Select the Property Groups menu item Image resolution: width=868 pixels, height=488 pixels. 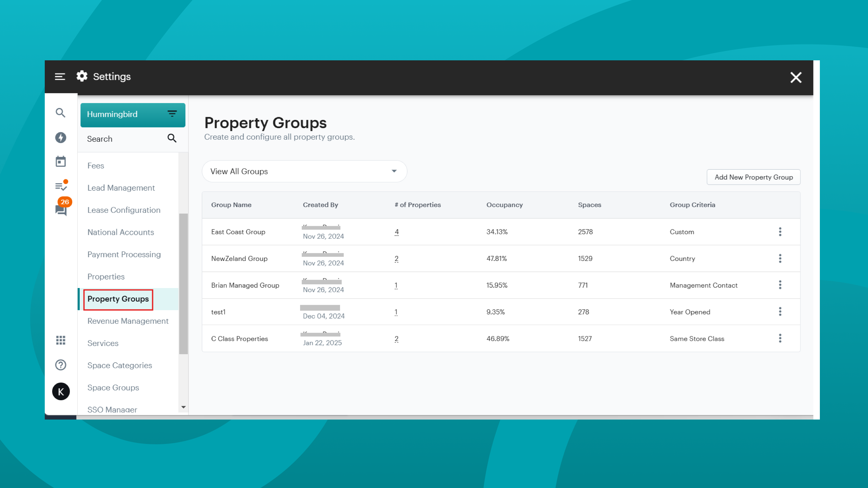119,299
